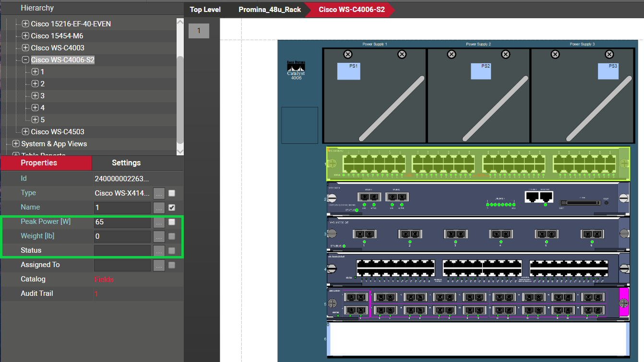Open the ellipsis button beside Peak Power
The height and width of the screenshot is (362, 644).
(x=159, y=222)
